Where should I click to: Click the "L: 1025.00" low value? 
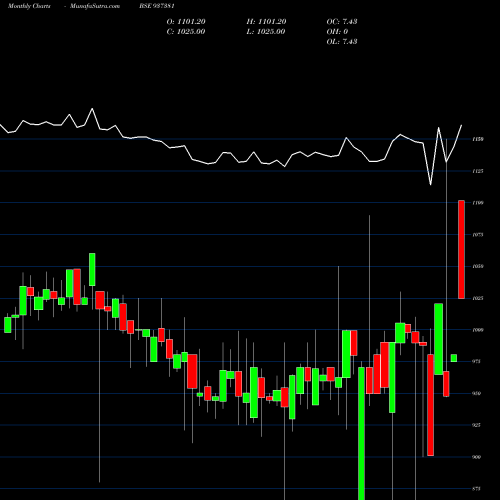[266, 31]
